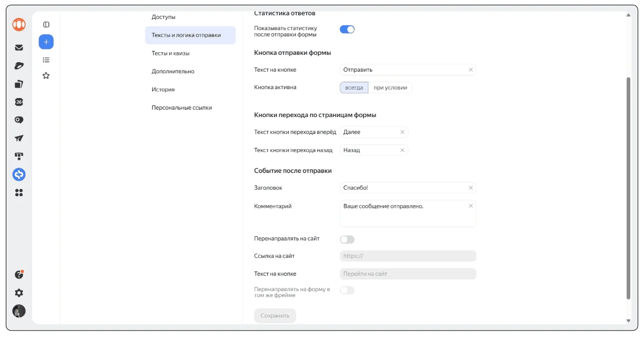Open the Calendar icon showing 26
The image size is (644, 337).
click(x=19, y=102)
